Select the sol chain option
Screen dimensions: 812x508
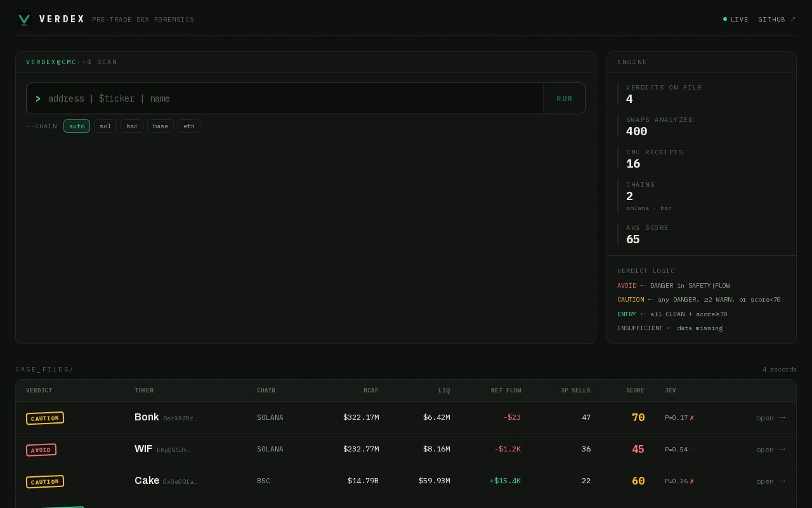click(x=105, y=126)
